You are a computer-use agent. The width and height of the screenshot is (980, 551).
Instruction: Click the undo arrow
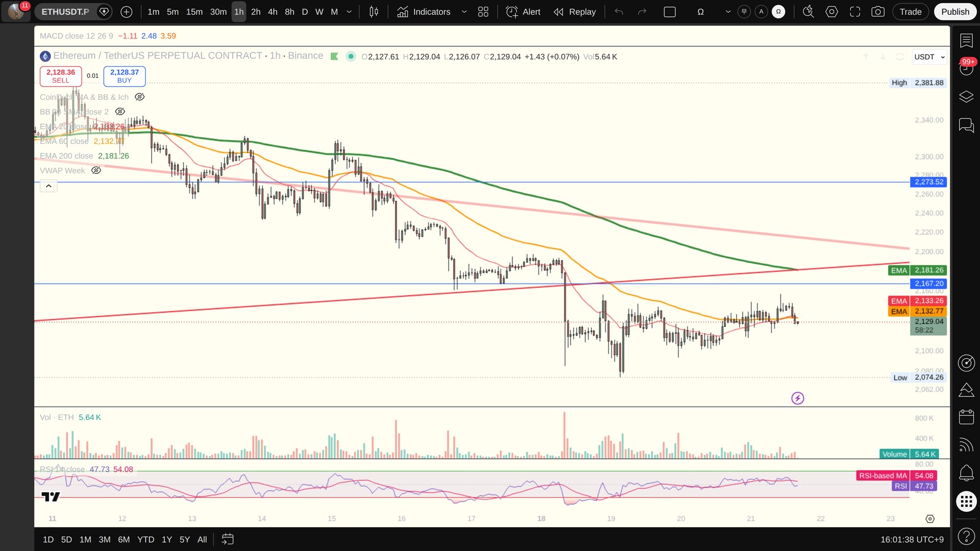(x=619, y=12)
